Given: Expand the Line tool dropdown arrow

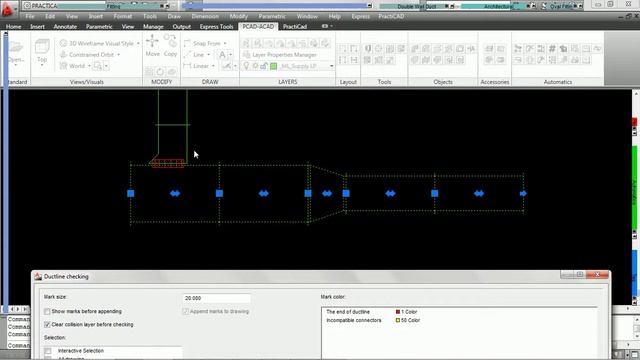Looking at the screenshot, I should [209, 55].
